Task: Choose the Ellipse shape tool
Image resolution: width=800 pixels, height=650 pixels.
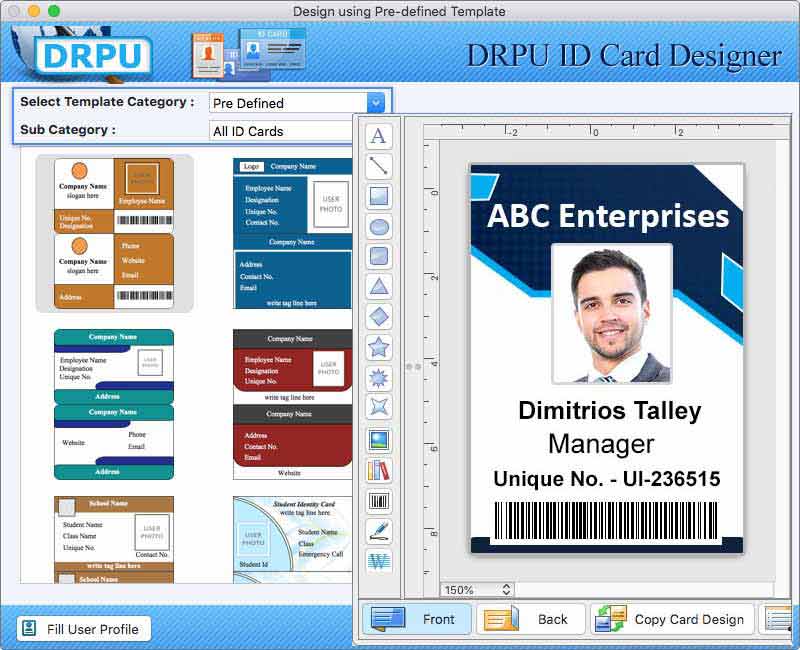Action: point(377,227)
